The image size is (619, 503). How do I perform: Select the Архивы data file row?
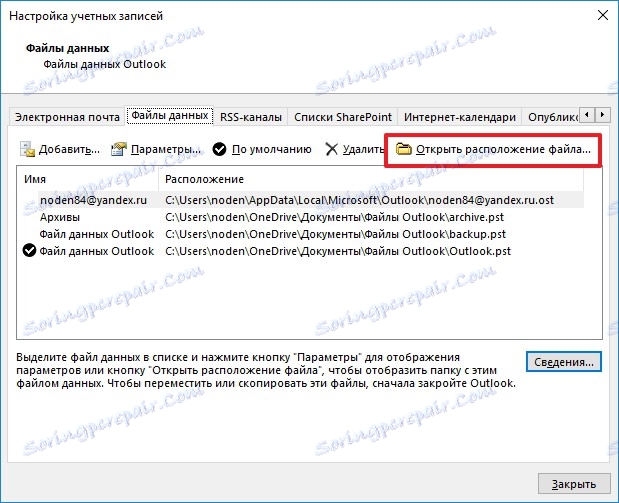coord(300,217)
